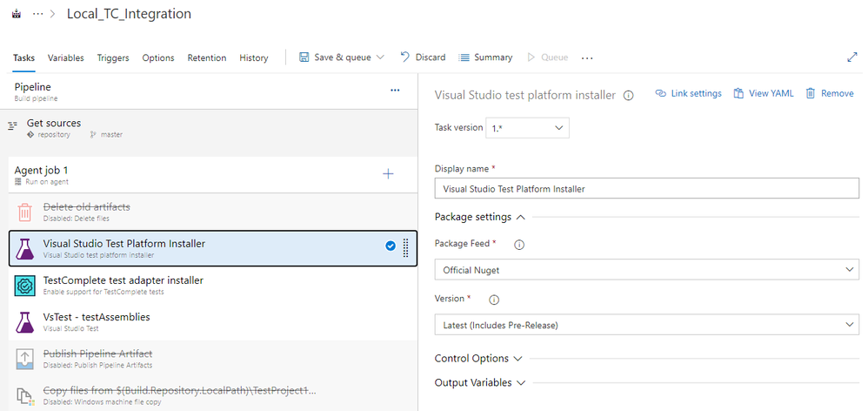
Task: Switch to the Triggers tab
Action: pyautogui.click(x=113, y=58)
